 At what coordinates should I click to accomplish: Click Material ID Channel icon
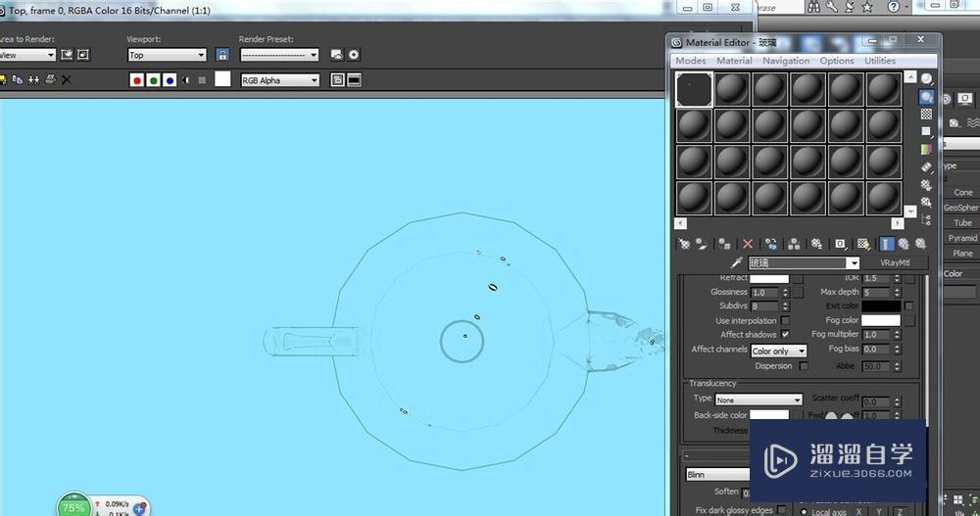pos(841,244)
